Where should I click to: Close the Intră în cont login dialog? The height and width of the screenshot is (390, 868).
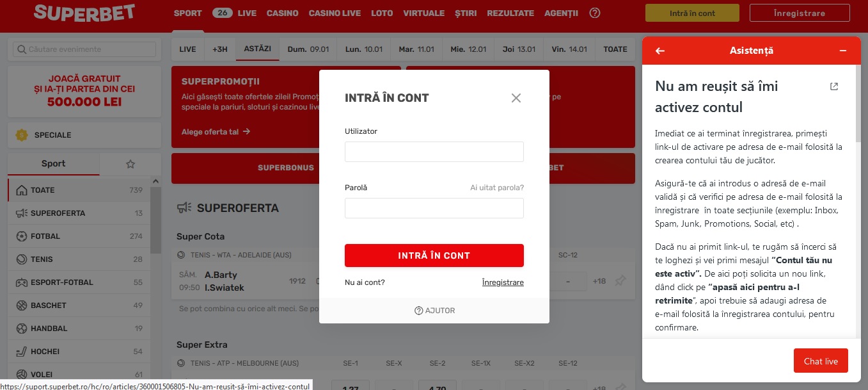516,98
